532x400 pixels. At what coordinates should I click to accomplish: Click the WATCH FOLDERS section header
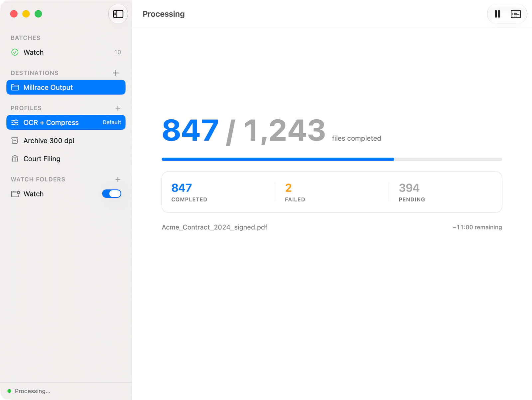coord(38,180)
